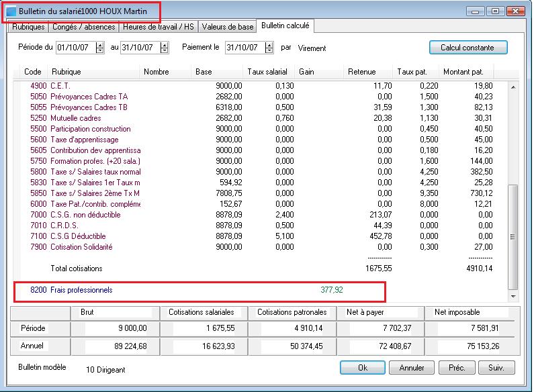Screen dimensions: 534x392
Task: Open the Congés / absences tab
Action: point(83,27)
